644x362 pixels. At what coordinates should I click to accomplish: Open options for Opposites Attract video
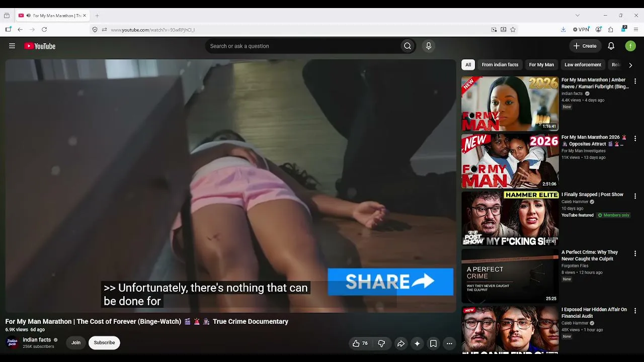[x=635, y=138]
